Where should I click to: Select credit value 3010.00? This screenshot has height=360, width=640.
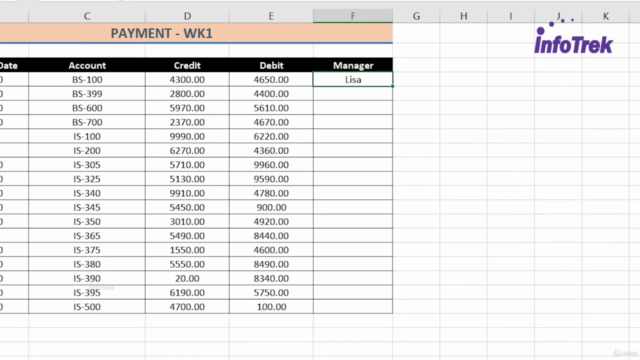click(187, 222)
